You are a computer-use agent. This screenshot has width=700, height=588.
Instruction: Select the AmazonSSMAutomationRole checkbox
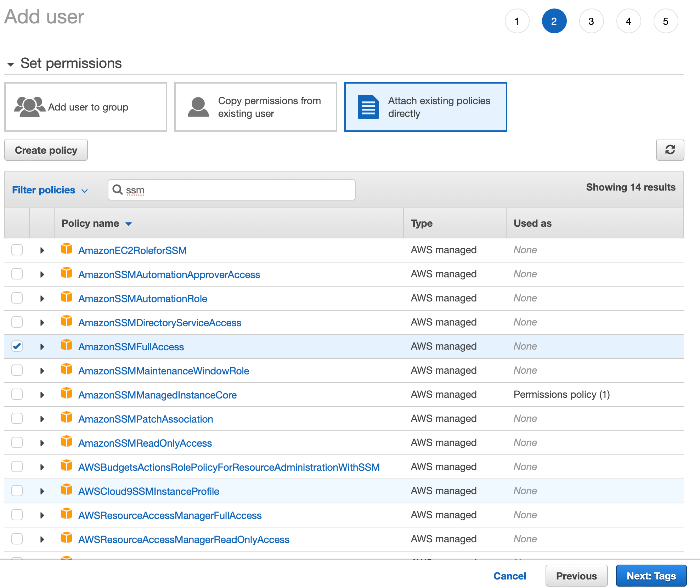point(17,298)
